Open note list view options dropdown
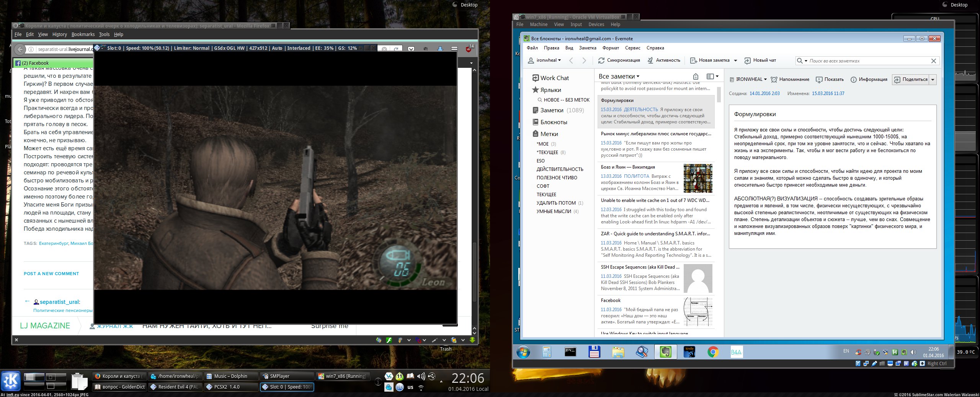 point(712,77)
